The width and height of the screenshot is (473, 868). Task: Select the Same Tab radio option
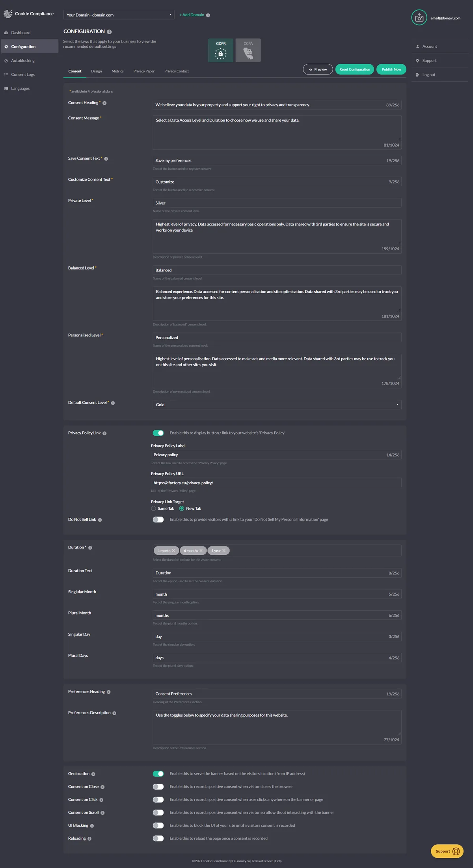coord(153,509)
